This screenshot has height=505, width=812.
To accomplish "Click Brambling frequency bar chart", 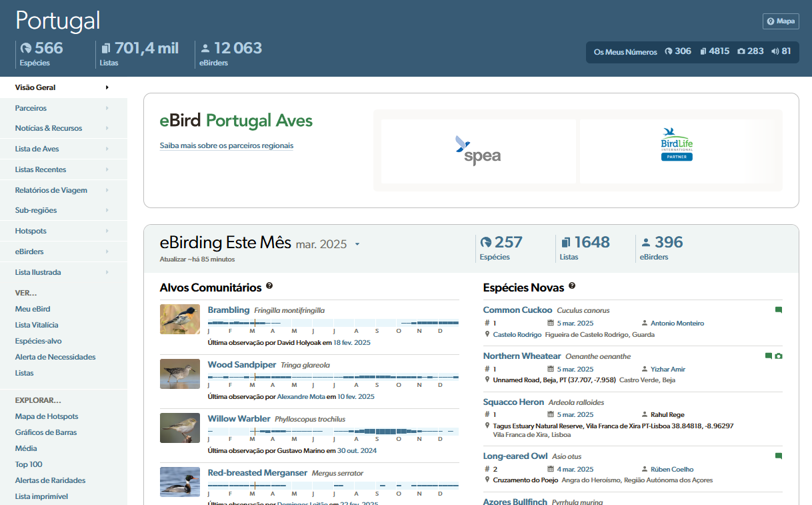I will (333, 324).
